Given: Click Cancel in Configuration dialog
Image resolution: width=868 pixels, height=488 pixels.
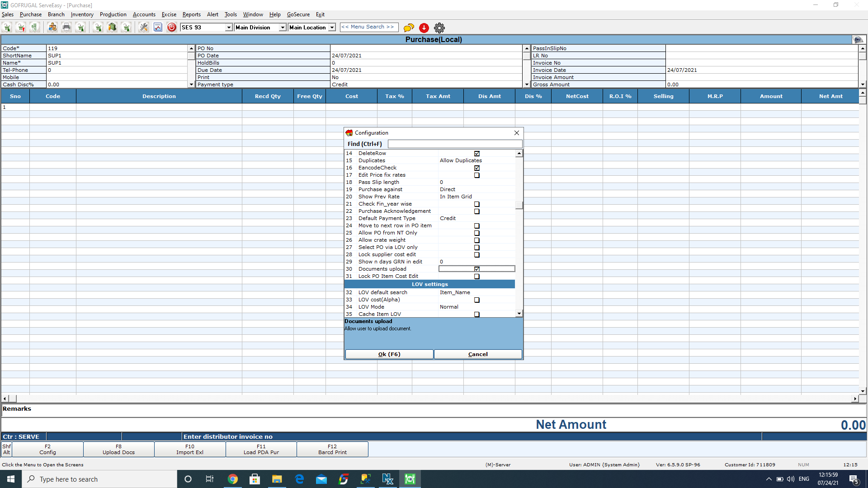Looking at the screenshot, I should (478, 354).
